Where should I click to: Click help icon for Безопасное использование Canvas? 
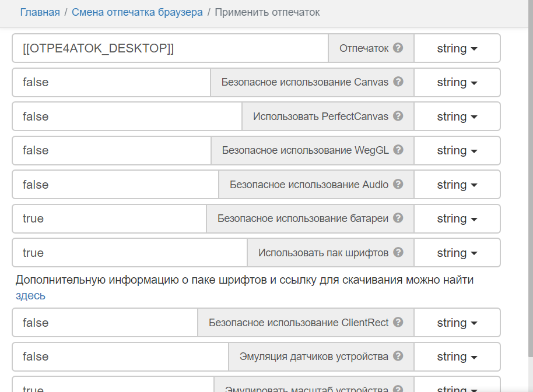(399, 82)
